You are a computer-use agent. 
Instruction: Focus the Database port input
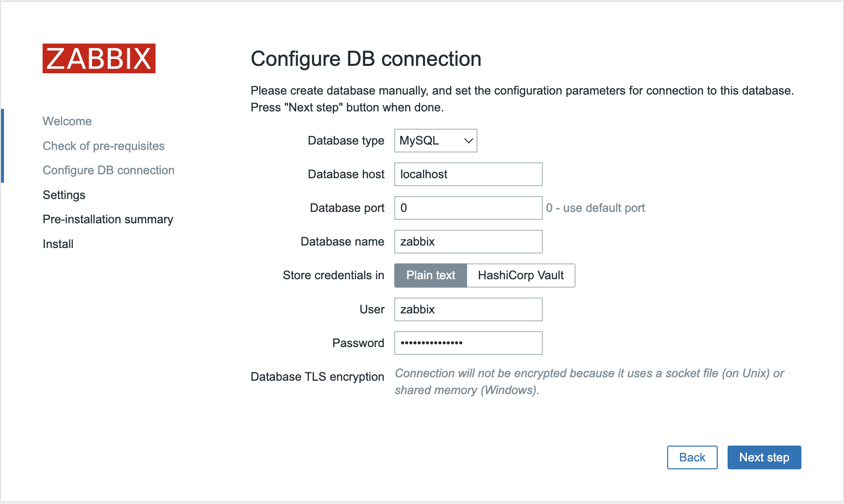(468, 208)
